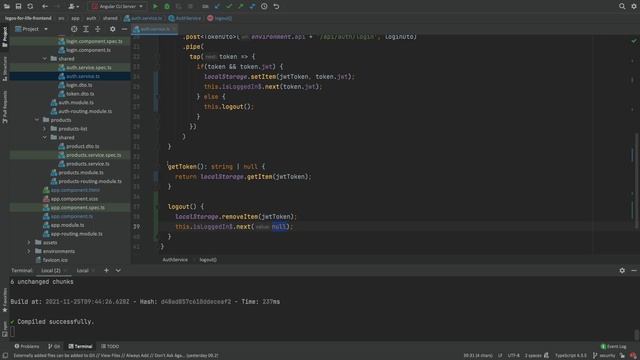Select auth.service.ts in project tree

coord(83,76)
